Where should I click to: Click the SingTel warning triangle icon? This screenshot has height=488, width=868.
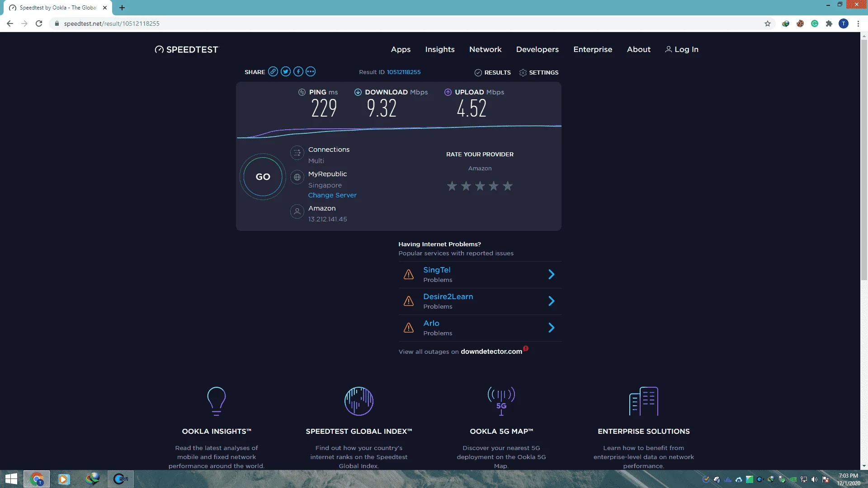(409, 274)
